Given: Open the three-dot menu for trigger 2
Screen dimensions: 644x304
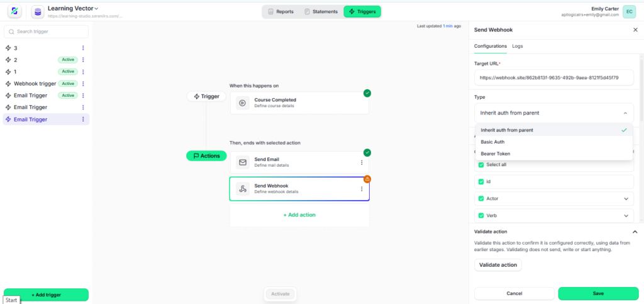Looking at the screenshot, I should pos(83,60).
